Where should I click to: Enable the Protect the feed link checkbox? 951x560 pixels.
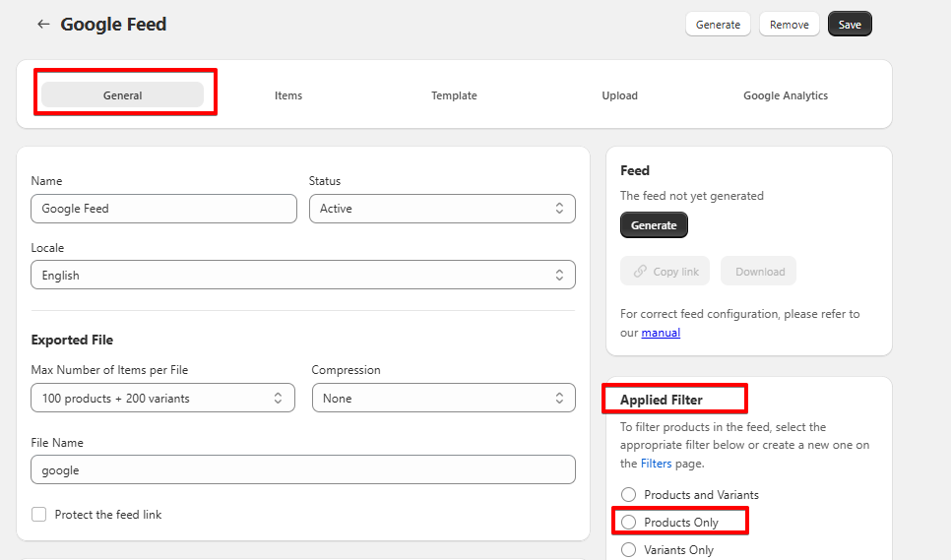point(38,515)
